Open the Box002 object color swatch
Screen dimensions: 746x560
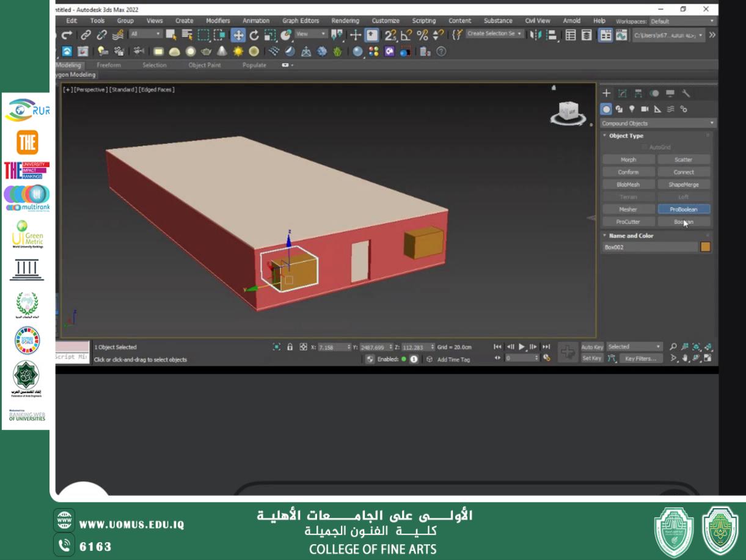705,247
